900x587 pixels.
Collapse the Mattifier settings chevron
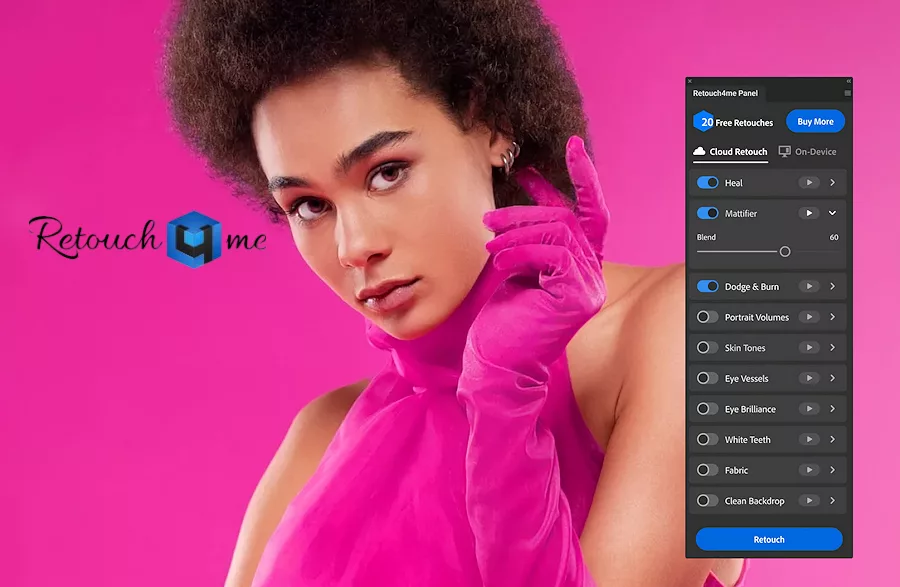pos(832,213)
